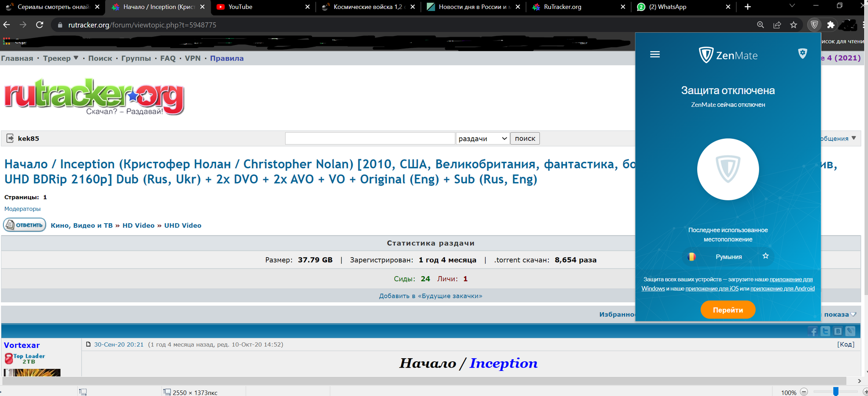Open the apps grid icon on bookmarks bar
Screen dimensions: 868x396
(x=7, y=41)
